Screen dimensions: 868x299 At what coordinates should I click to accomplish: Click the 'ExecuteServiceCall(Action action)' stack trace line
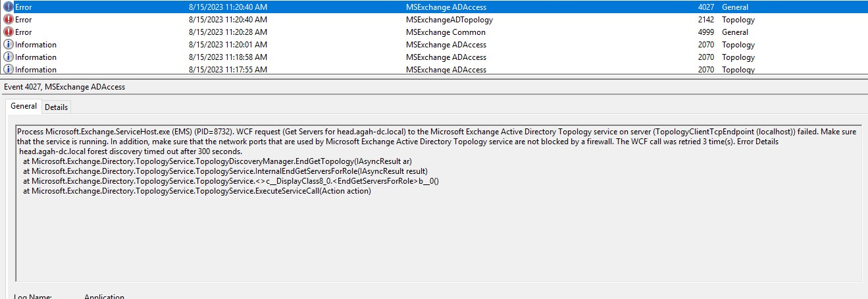coord(197,191)
